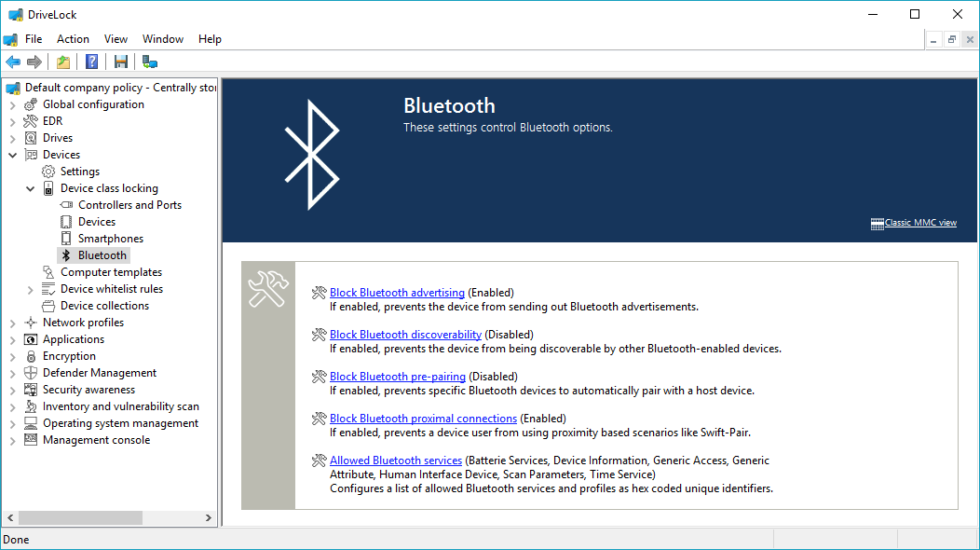Open the Help menu
Screen dimensions: 980x550
tap(210, 39)
